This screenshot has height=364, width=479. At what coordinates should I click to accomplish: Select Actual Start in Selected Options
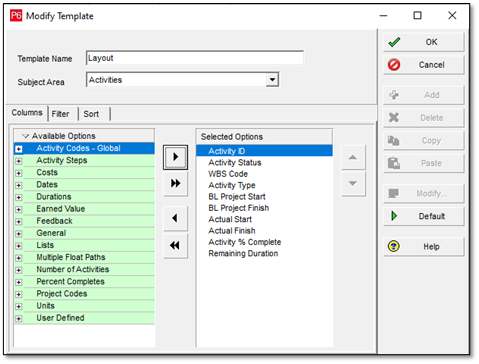pos(264,219)
